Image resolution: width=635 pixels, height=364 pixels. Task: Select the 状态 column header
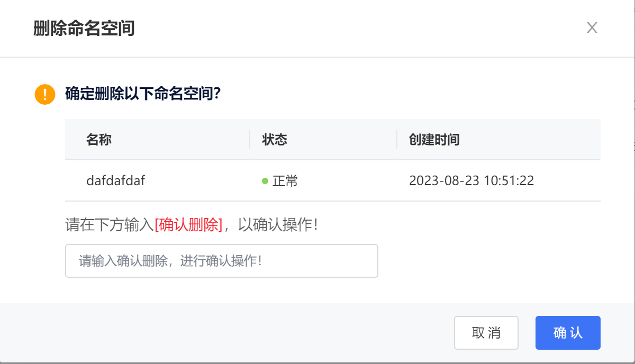pyautogui.click(x=275, y=140)
